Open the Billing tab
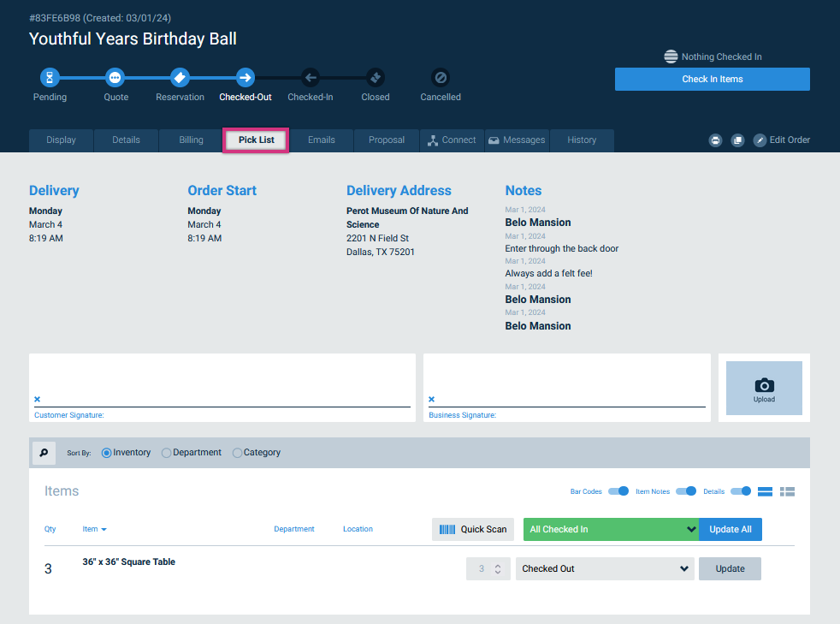840x624 pixels. pyautogui.click(x=192, y=140)
